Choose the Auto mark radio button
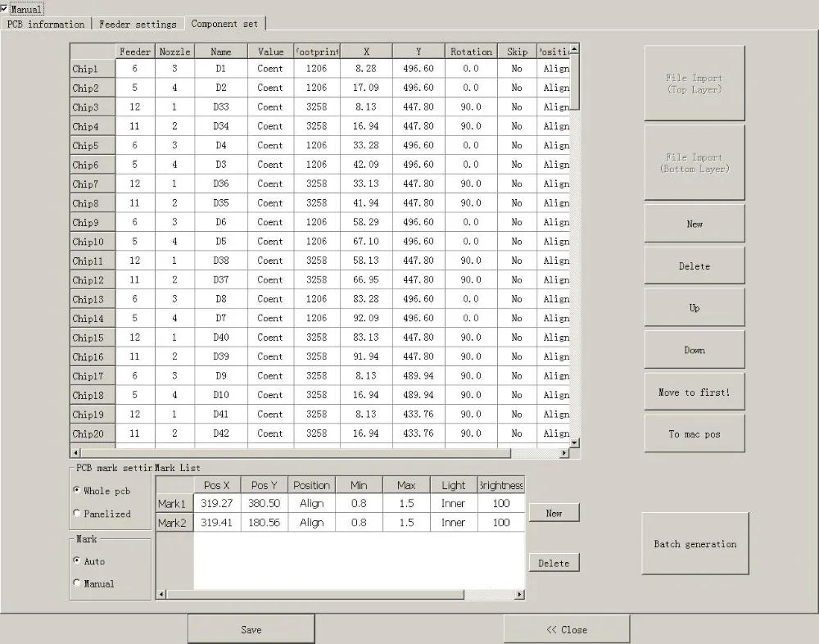 coord(77,560)
